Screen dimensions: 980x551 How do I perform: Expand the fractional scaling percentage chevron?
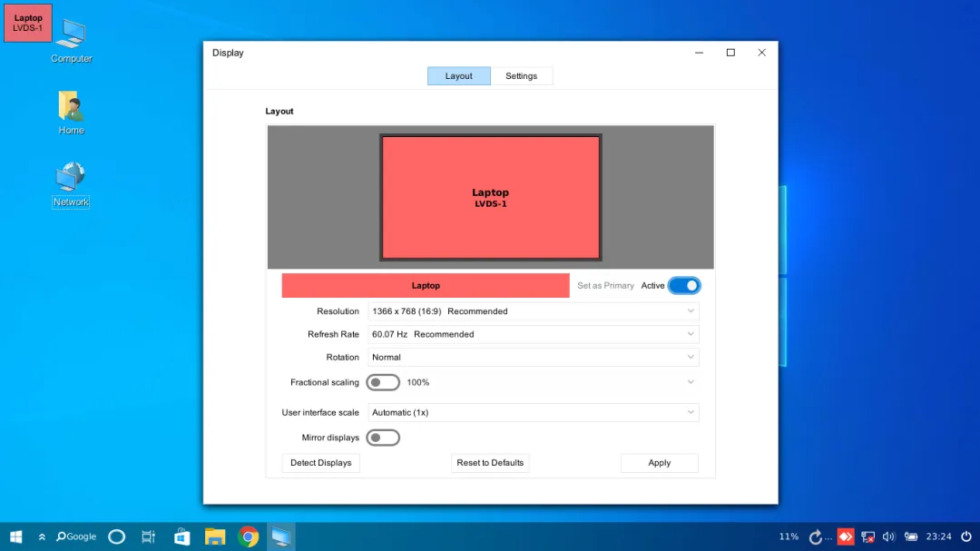pos(690,382)
